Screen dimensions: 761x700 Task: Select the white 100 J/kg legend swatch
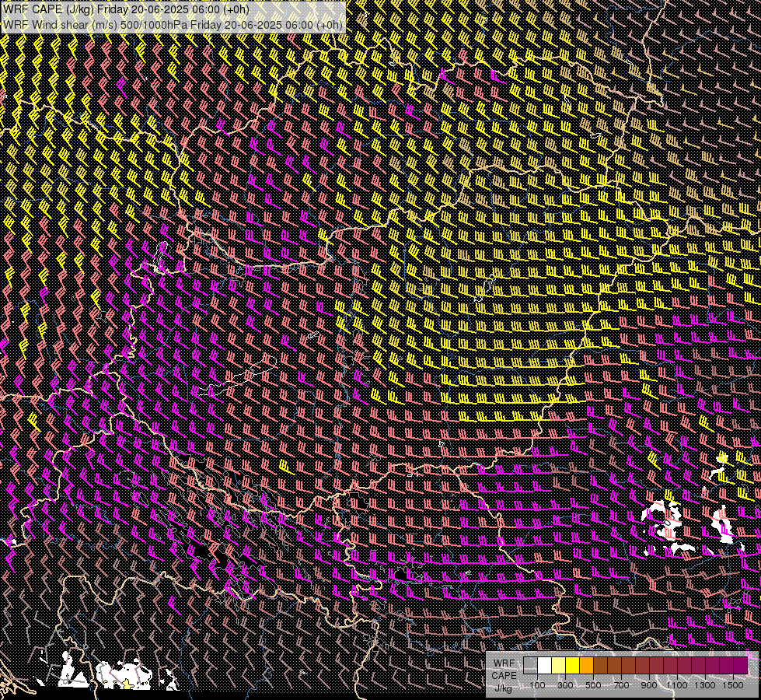pyautogui.click(x=545, y=666)
